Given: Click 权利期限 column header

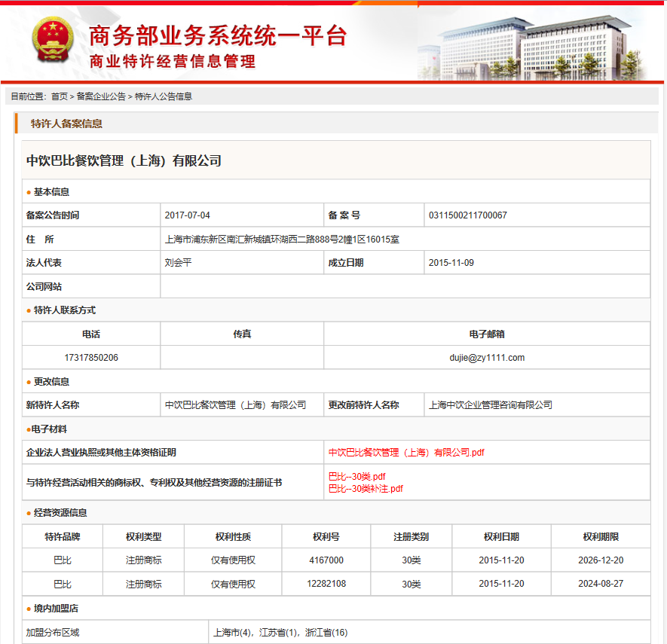Looking at the screenshot, I should pos(601,536).
